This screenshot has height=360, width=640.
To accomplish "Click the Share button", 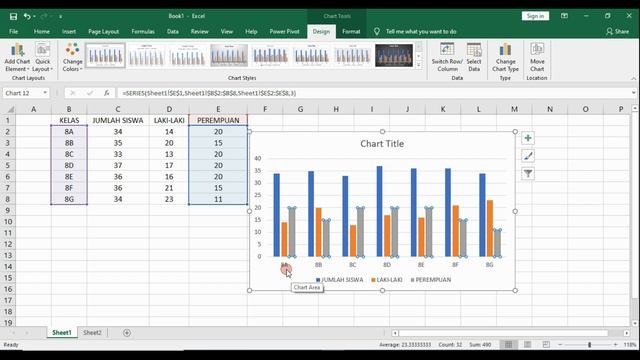I will tap(618, 31).
